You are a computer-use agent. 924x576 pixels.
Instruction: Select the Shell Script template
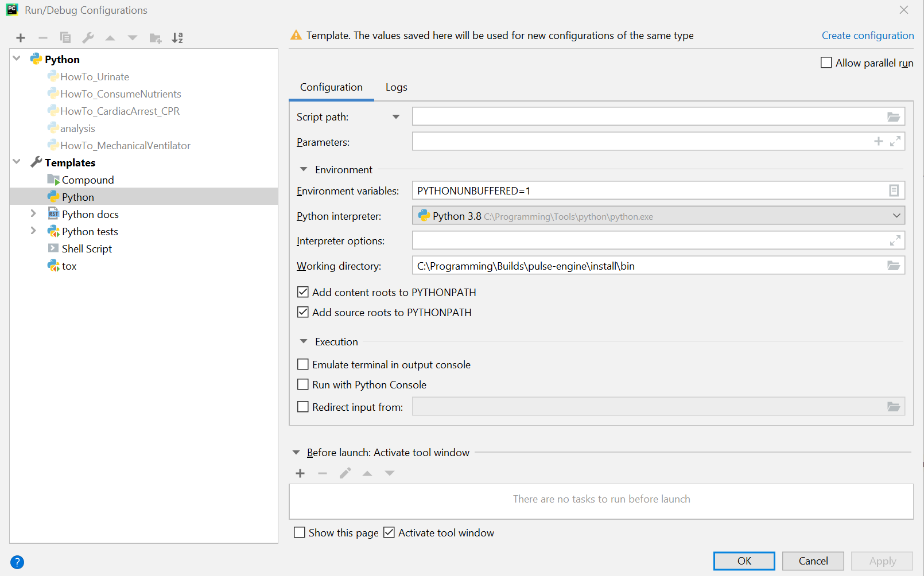coord(87,249)
